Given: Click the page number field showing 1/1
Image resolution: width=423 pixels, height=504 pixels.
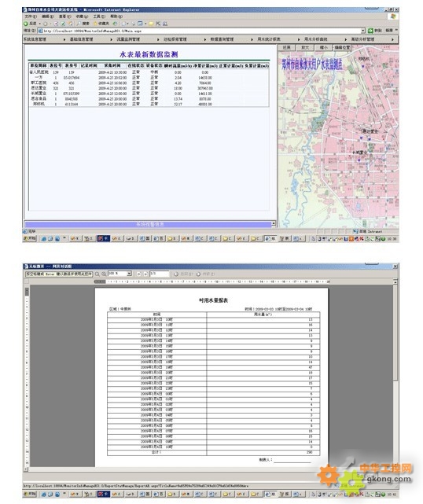Looking at the screenshot, I should point(159,274).
